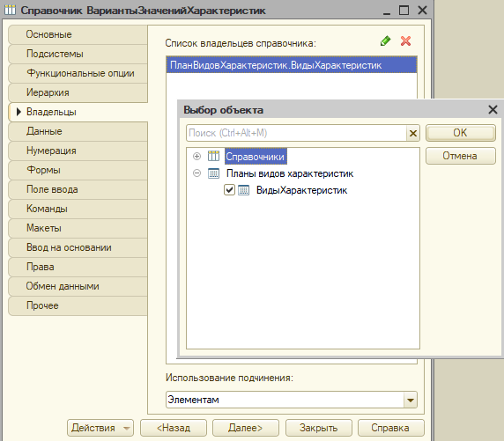The image size is (504, 441).
Task: Open the Макеты tab
Action: (x=78, y=228)
